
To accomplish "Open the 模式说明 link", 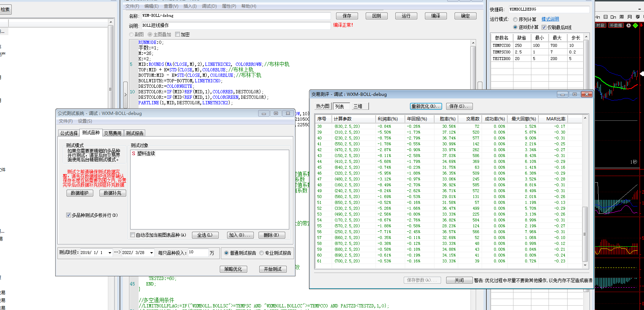I will click(550, 19).
